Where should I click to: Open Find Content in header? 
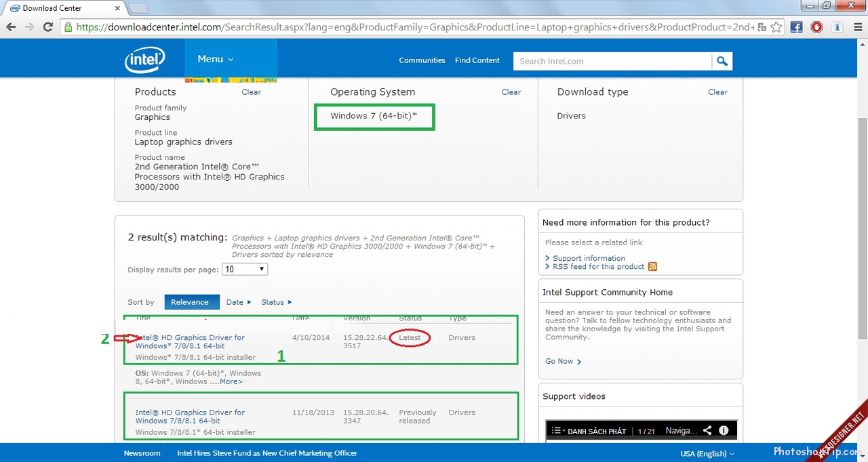pyautogui.click(x=477, y=60)
